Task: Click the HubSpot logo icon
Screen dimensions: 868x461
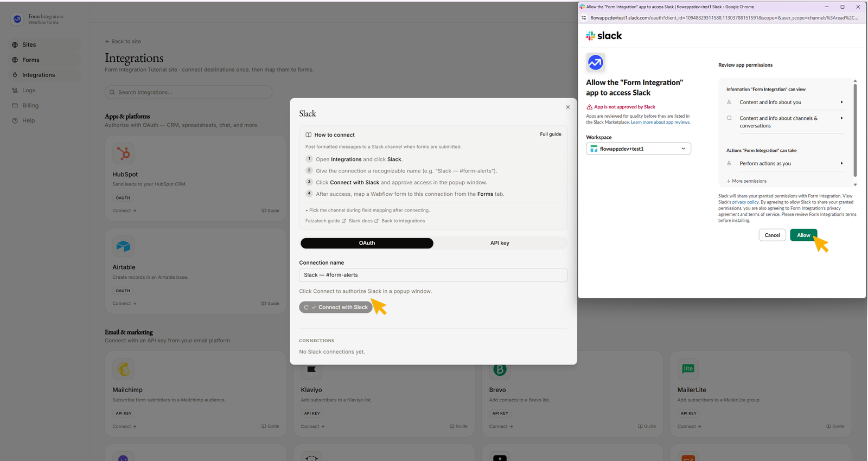Action: click(123, 153)
